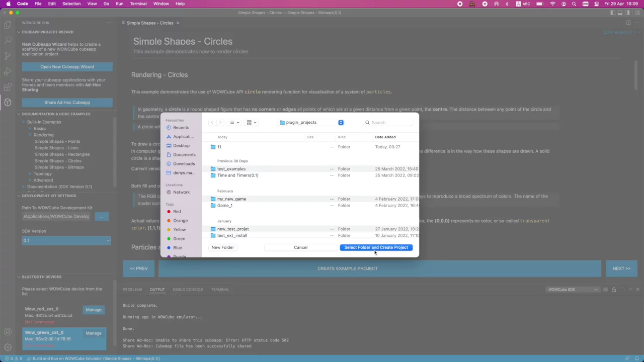Open the Extensions view in activity bar

[8, 87]
